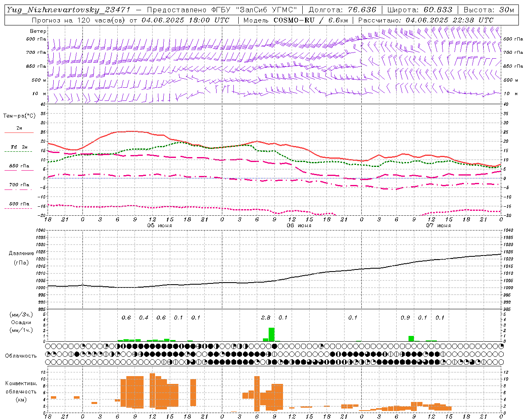
Task: Click the 0.9 precipitation amount
Action: coord(405,317)
